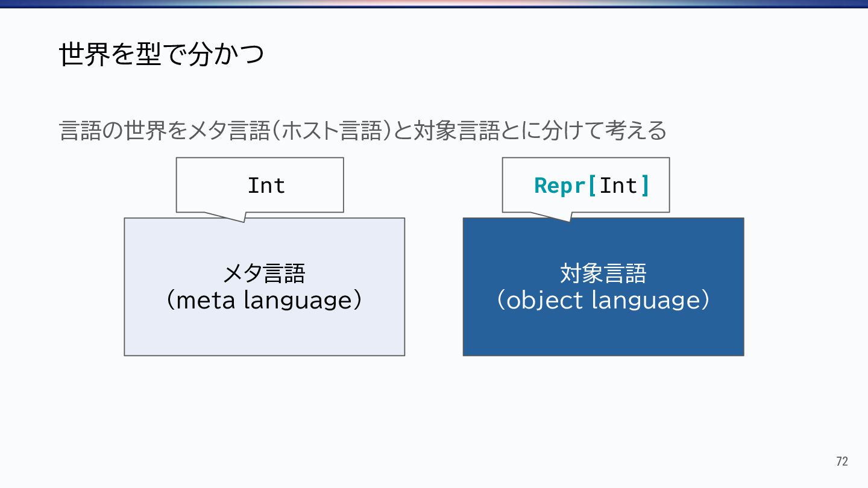Image resolution: width=868 pixels, height=488 pixels.
Task: Select the dark blue 対象言語 rectangle
Action: [603, 331]
